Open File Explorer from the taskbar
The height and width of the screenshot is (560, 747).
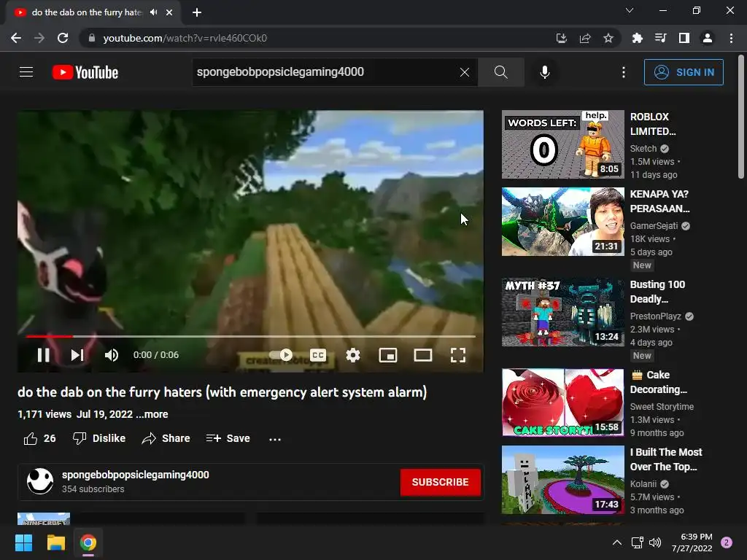coord(55,542)
